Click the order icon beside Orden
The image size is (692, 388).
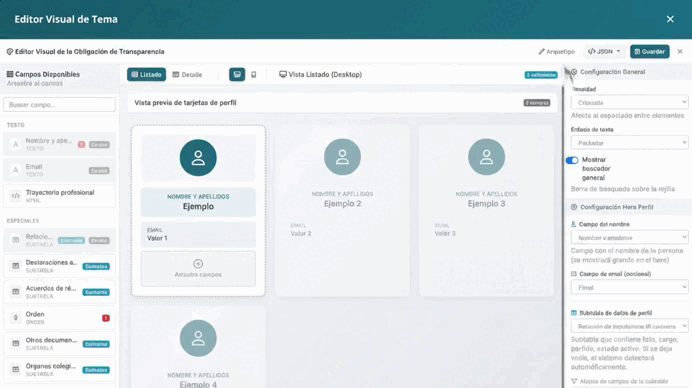pos(15,318)
